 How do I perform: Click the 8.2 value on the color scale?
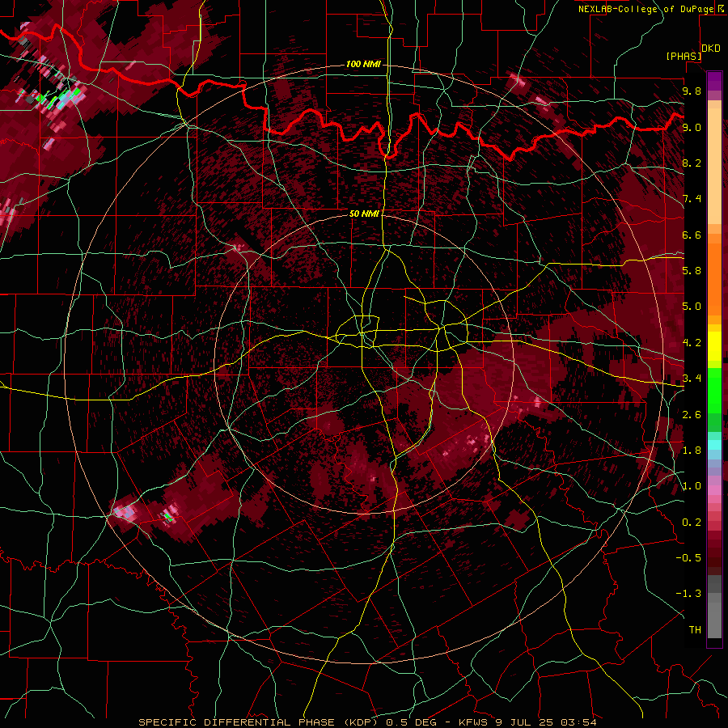coord(692,163)
